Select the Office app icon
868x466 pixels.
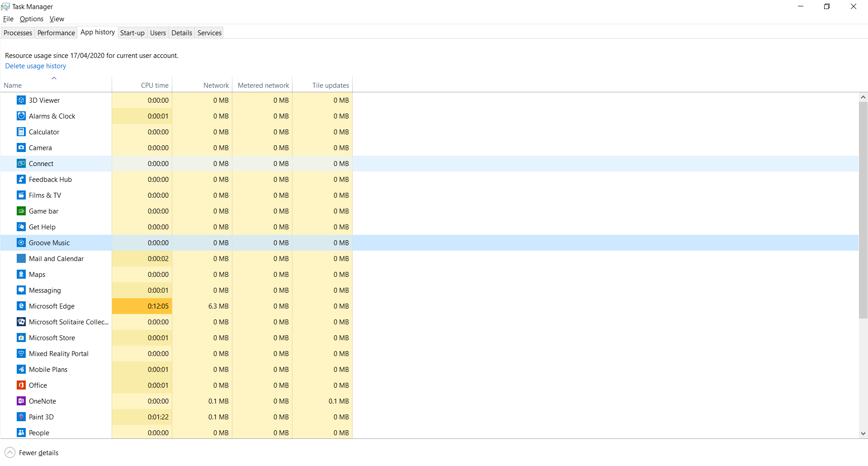coord(21,385)
